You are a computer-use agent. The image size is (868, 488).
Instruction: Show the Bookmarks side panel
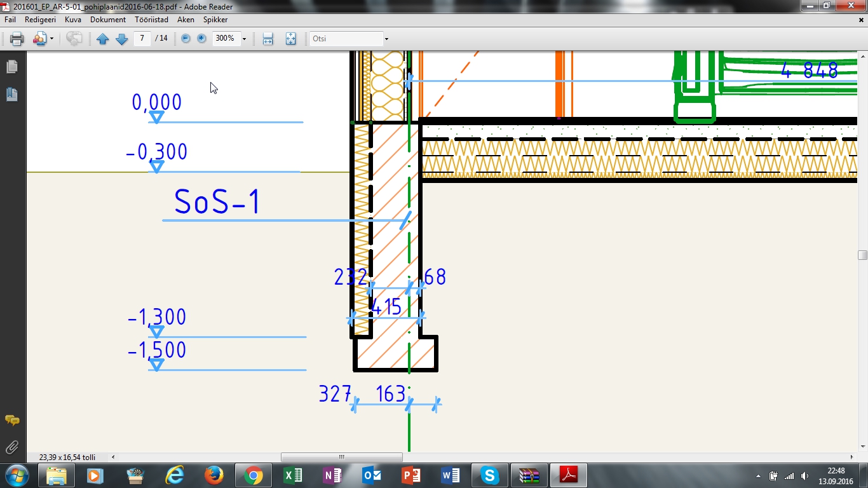[11, 95]
